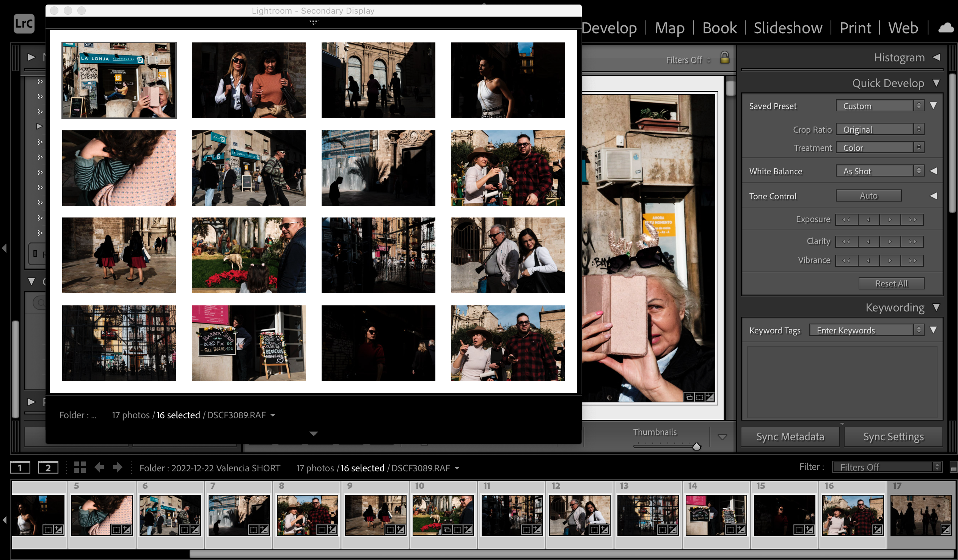Expand the Histogram panel
The width and height of the screenshot is (958, 560).
coord(937,57)
